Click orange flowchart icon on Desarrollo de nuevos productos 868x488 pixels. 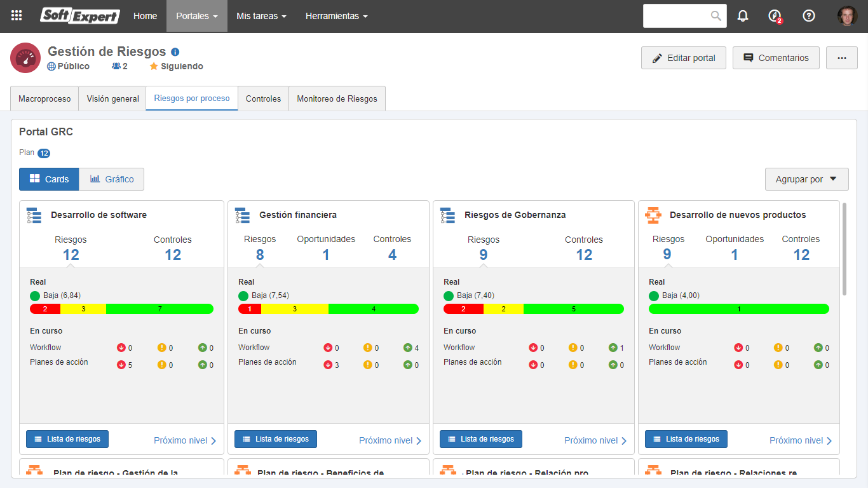click(x=653, y=215)
